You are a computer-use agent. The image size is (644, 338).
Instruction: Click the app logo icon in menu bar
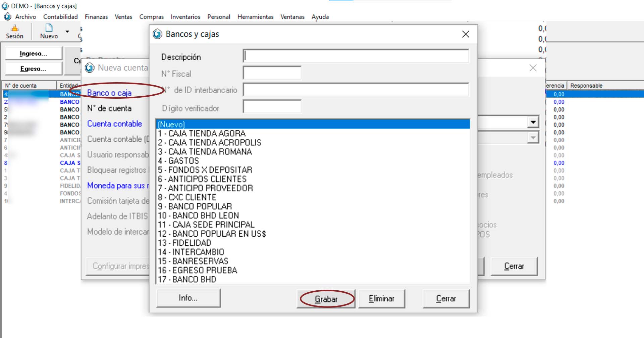(x=7, y=17)
